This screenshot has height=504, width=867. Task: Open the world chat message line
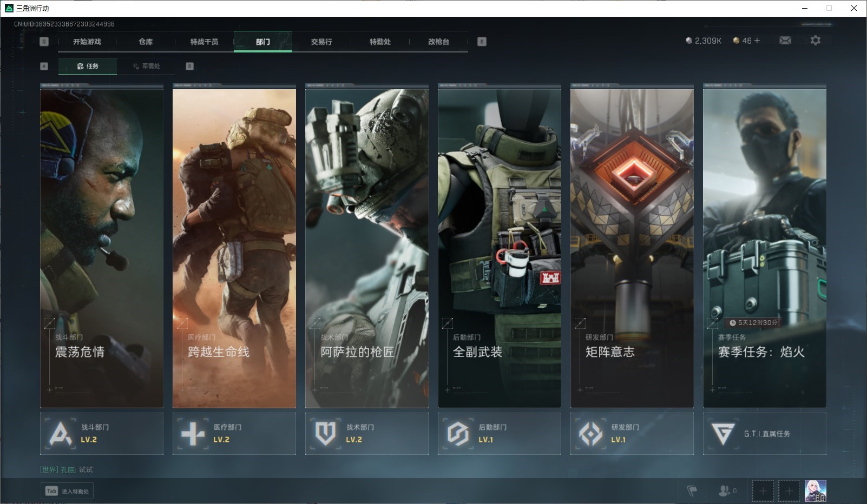click(67, 469)
